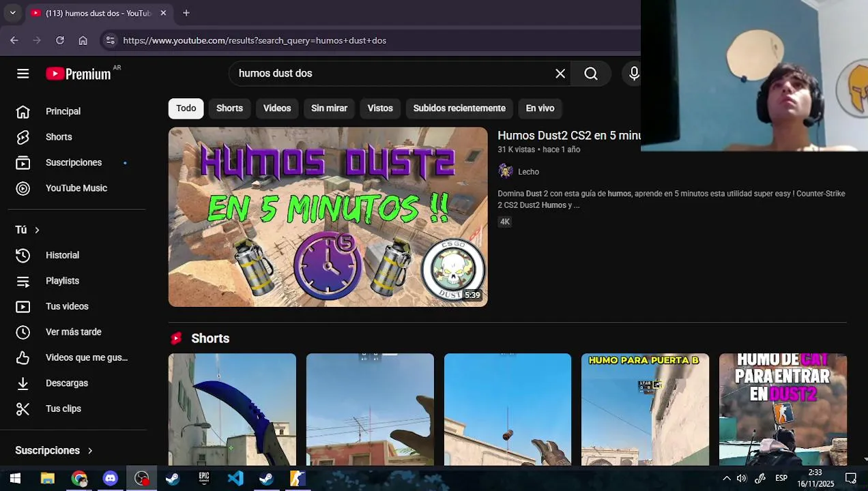Screen dimensions: 868x491
Task: Run the search with the magnifier button
Action: point(591,74)
